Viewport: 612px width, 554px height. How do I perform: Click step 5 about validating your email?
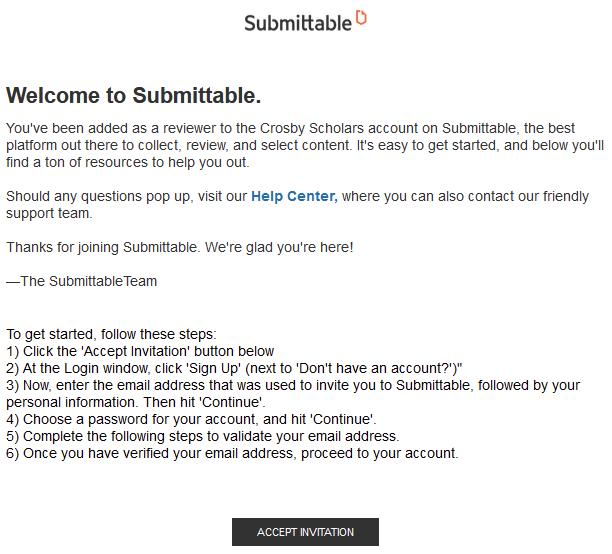(x=203, y=436)
